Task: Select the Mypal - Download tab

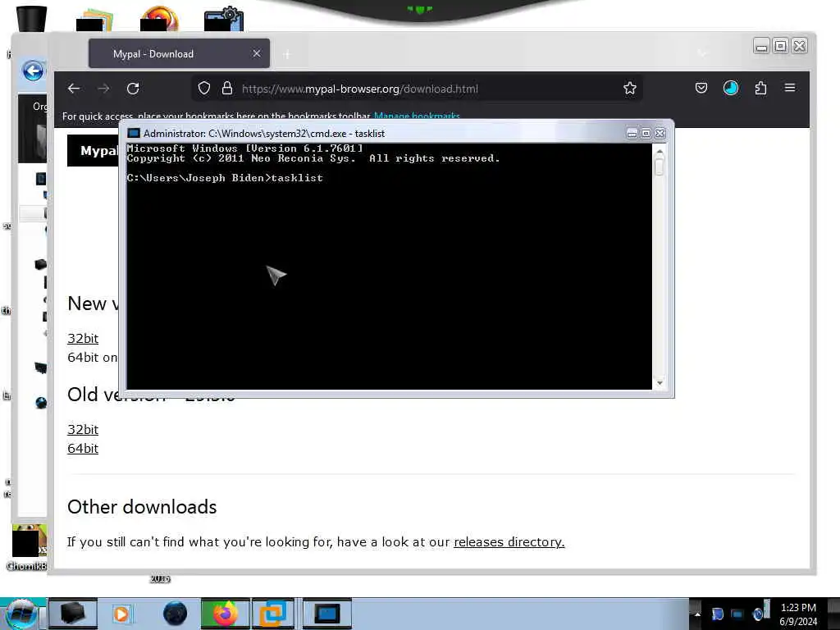Action: 179,53
